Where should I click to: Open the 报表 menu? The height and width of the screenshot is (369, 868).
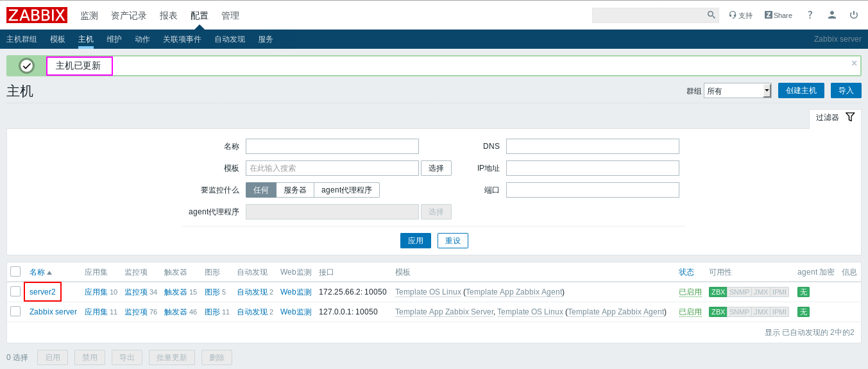point(169,15)
